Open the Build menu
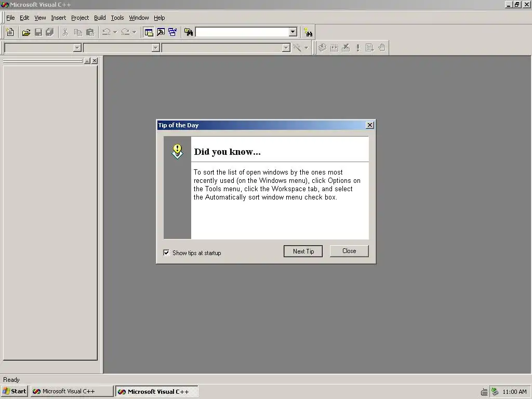Screen dimensions: 532x399 pos(100,18)
